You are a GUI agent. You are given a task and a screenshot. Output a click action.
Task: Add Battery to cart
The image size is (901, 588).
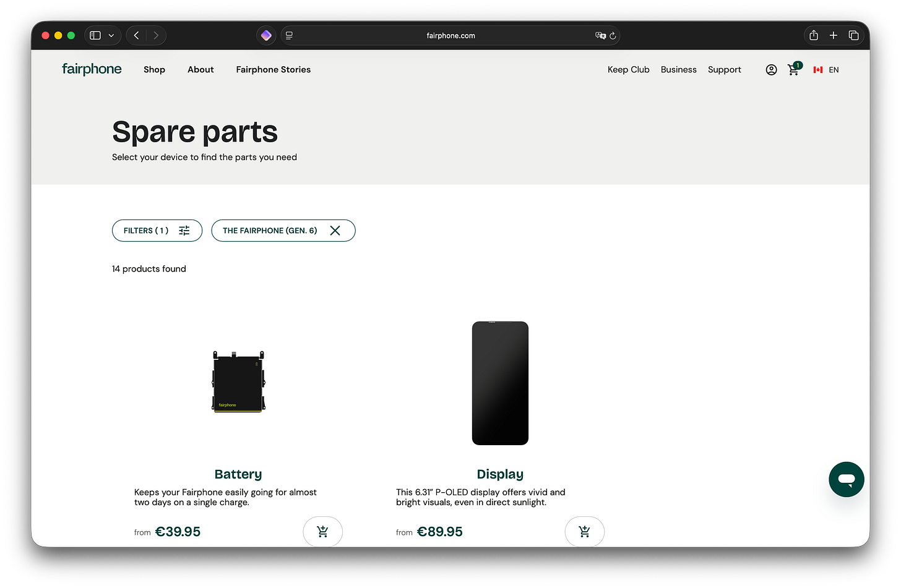coord(322,531)
